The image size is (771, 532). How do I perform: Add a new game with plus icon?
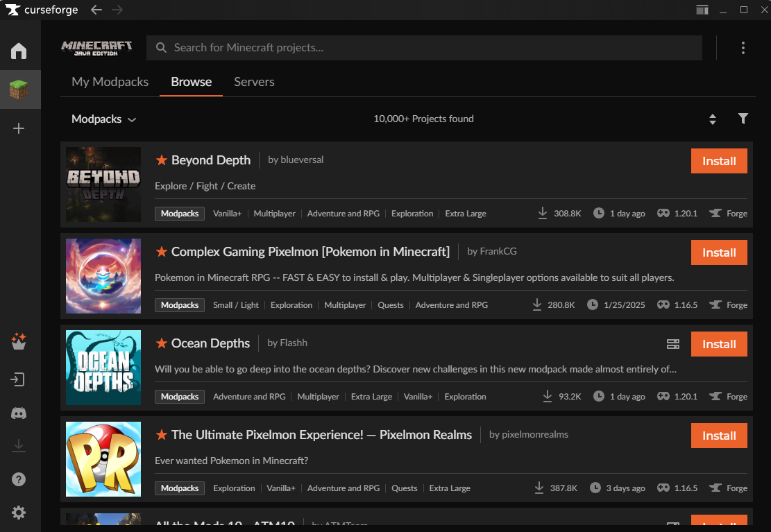point(19,128)
